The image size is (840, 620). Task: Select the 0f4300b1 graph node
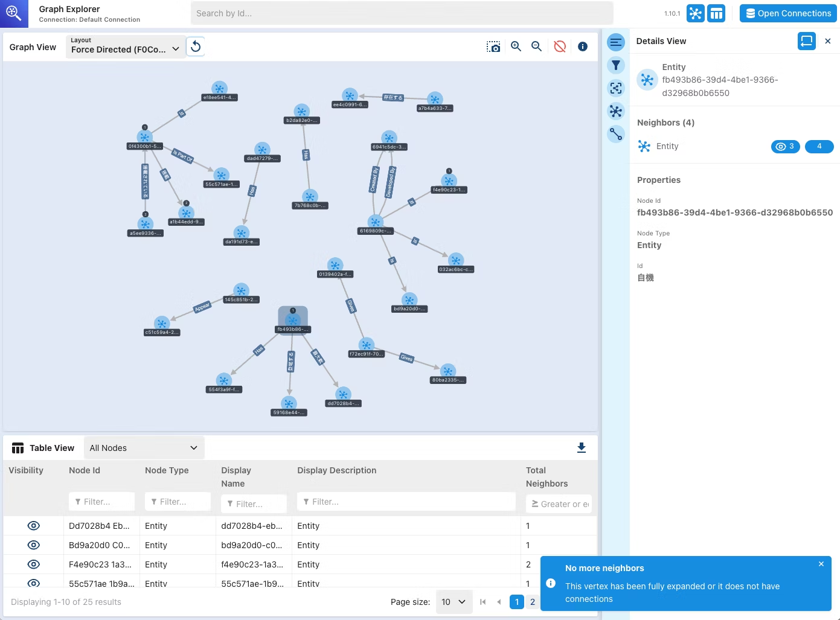(145, 138)
